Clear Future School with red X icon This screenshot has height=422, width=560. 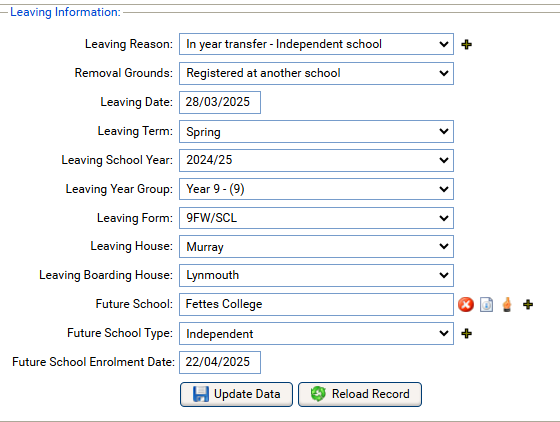pos(466,305)
